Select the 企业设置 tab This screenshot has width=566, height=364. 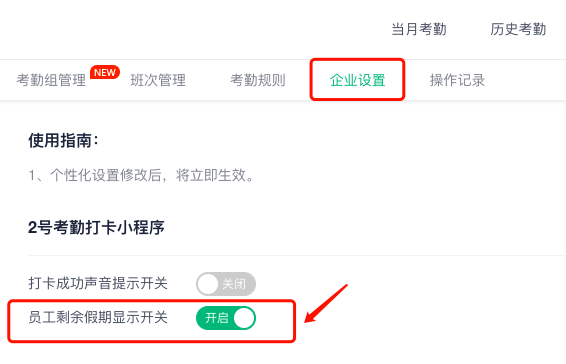(x=357, y=80)
